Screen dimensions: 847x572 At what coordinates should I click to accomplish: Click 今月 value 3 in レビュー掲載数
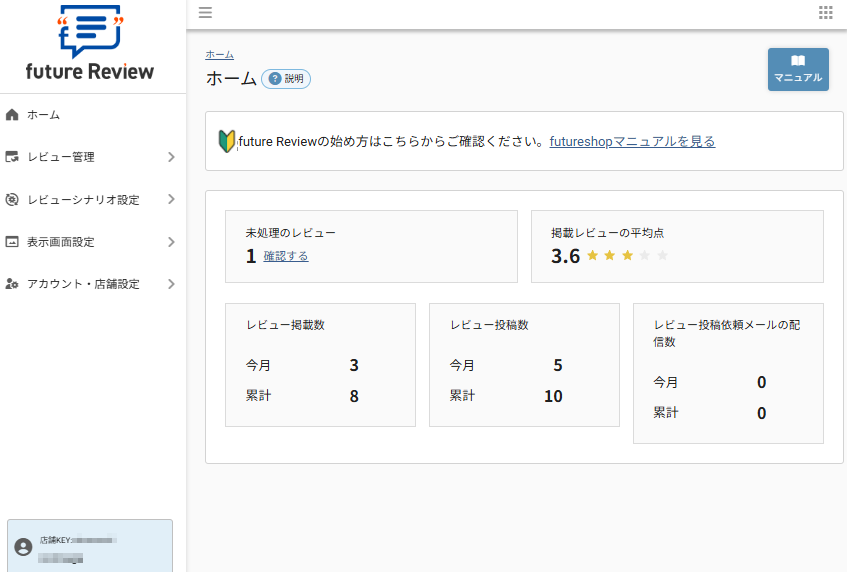tap(354, 365)
